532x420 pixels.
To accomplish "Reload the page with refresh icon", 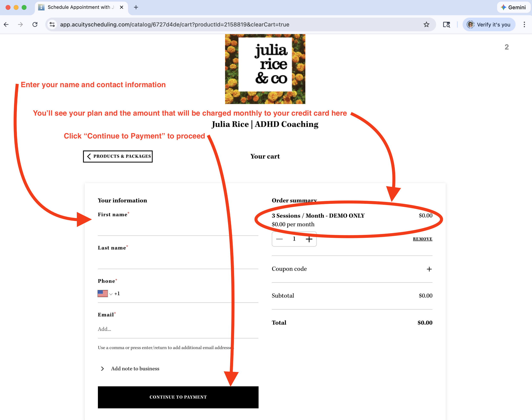I will [x=35, y=24].
